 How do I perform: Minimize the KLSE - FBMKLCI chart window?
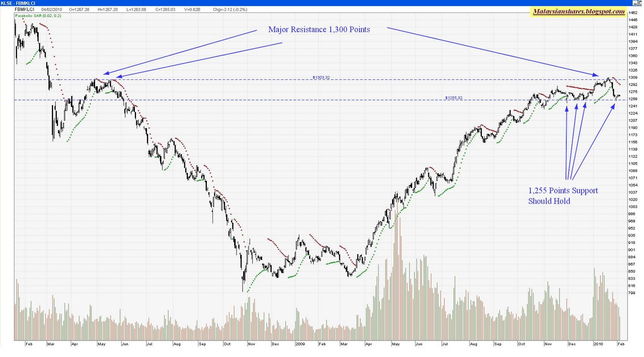point(636,3)
